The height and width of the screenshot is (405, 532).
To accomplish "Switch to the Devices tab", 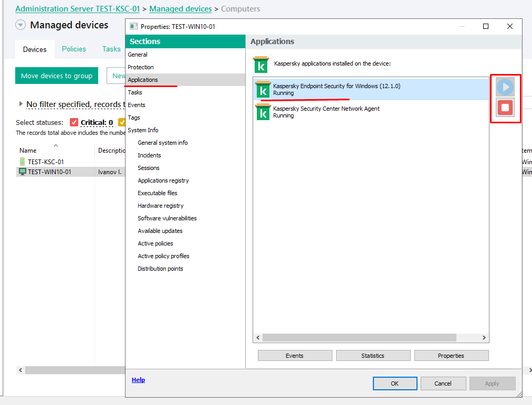I will pyautogui.click(x=35, y=49).
